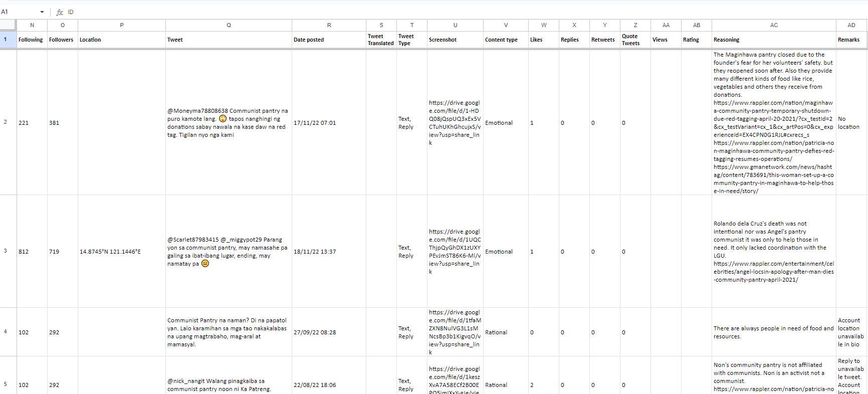Open the Drive link in row 4
The image size is (868, 394).
[x=455, y=332]
